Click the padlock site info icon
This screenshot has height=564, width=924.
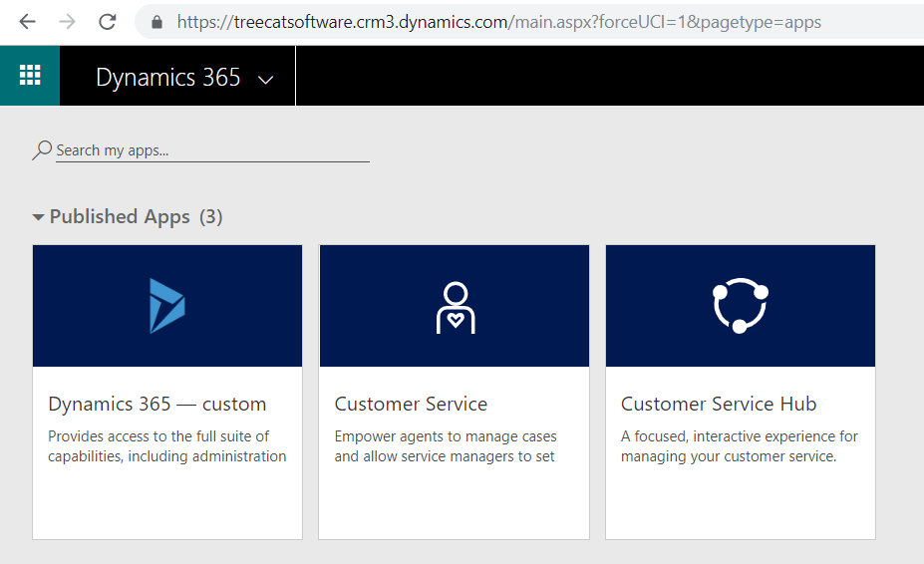[x=156, y=22]
